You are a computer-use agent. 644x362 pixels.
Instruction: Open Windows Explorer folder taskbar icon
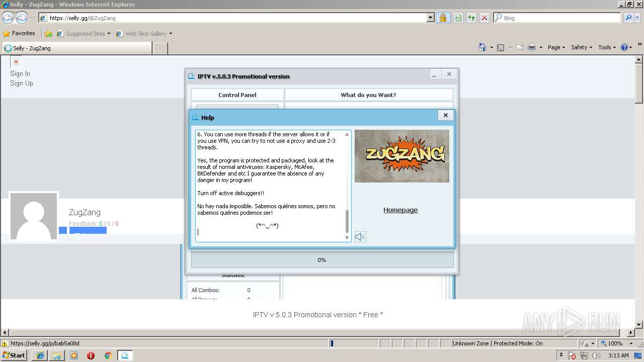click(x=57, y=355)
